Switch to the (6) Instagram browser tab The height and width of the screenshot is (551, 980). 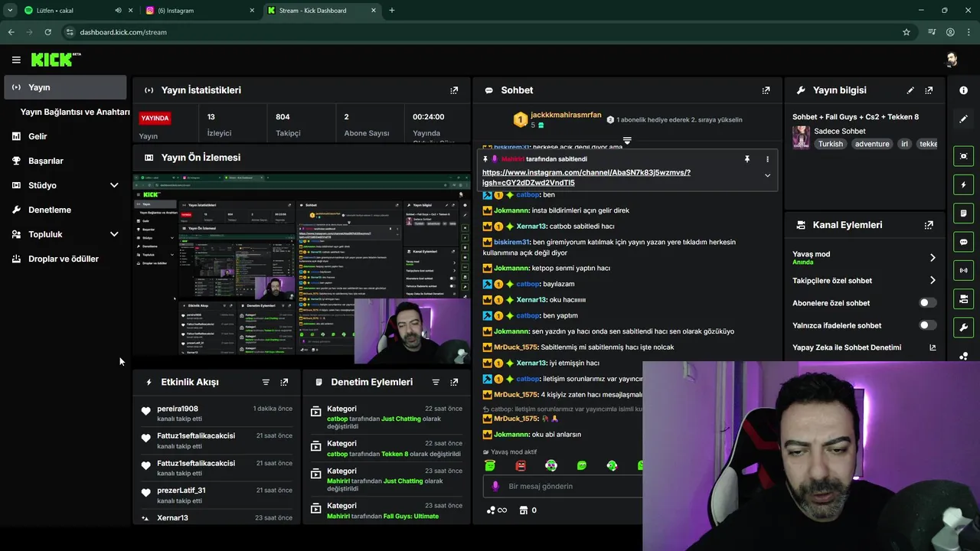(x=201, y=11)
